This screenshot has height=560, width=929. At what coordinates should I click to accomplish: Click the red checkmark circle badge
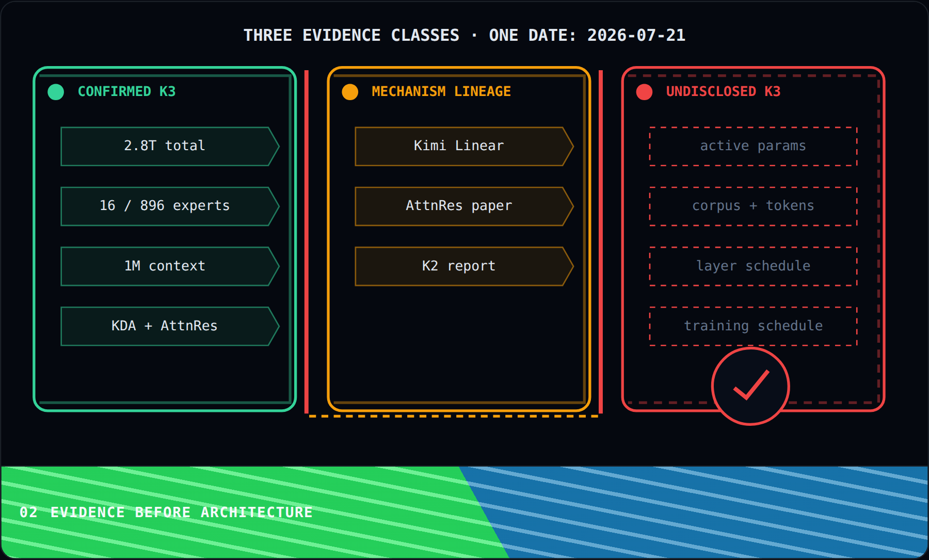point(750,386)
